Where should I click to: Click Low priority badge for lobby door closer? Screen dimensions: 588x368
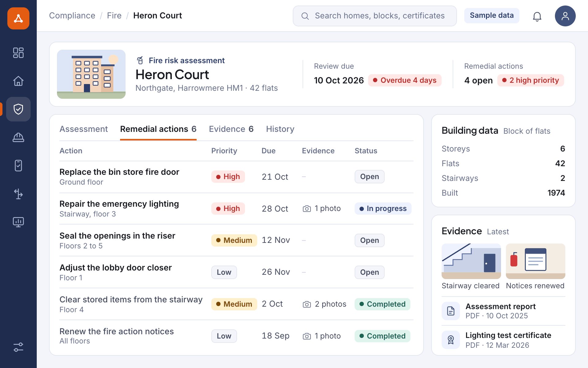[224, 272]
